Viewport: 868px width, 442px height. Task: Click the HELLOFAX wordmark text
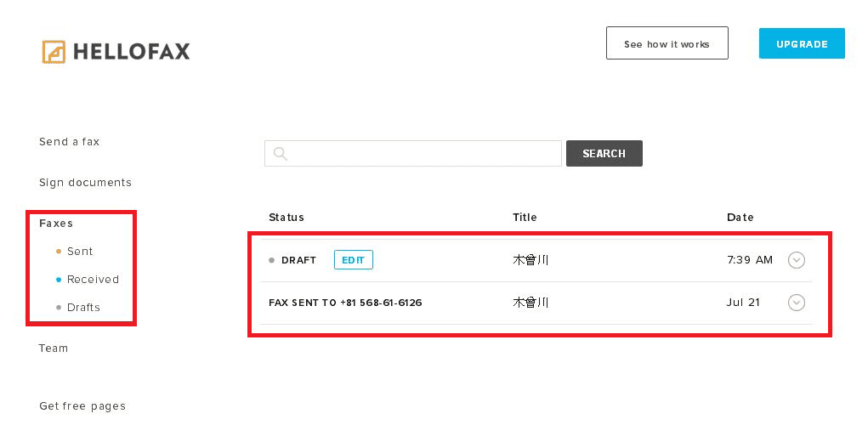click(131, 52)
